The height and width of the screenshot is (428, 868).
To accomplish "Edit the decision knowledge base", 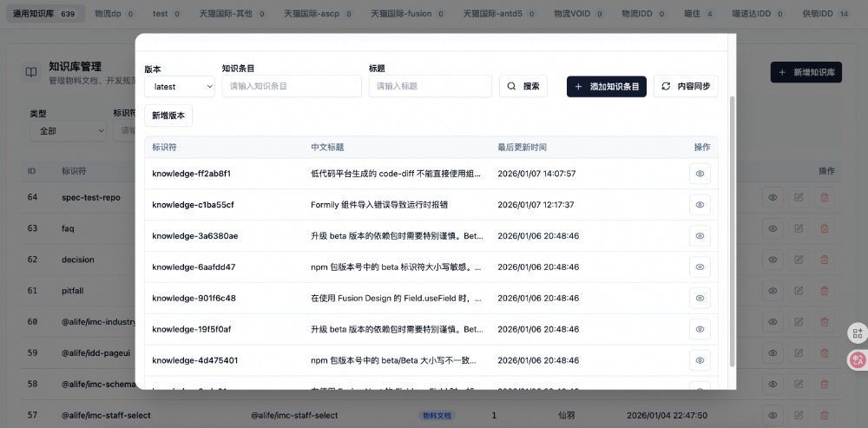I will pyautogui.click(x=799, y=259).
